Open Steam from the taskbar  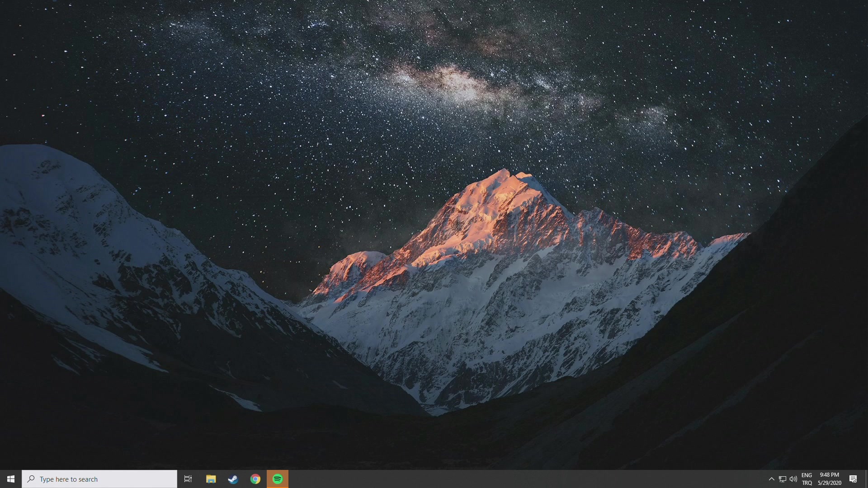(x=233, y=479)
